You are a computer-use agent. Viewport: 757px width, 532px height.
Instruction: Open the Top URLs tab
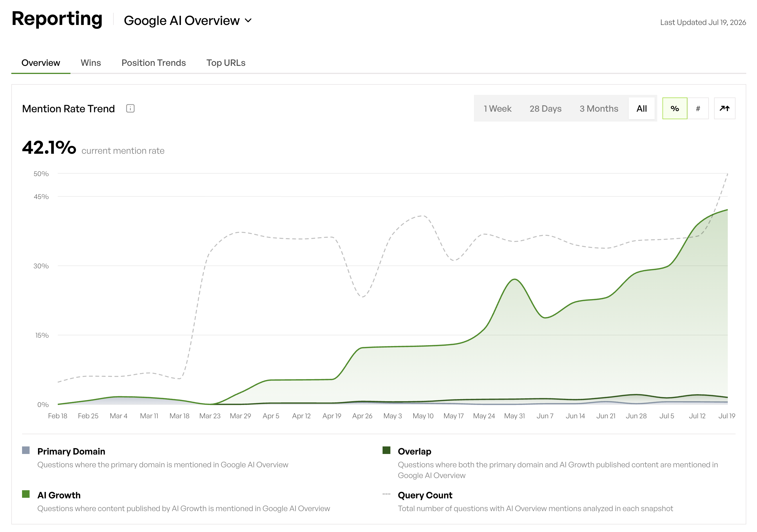(226, 63)
